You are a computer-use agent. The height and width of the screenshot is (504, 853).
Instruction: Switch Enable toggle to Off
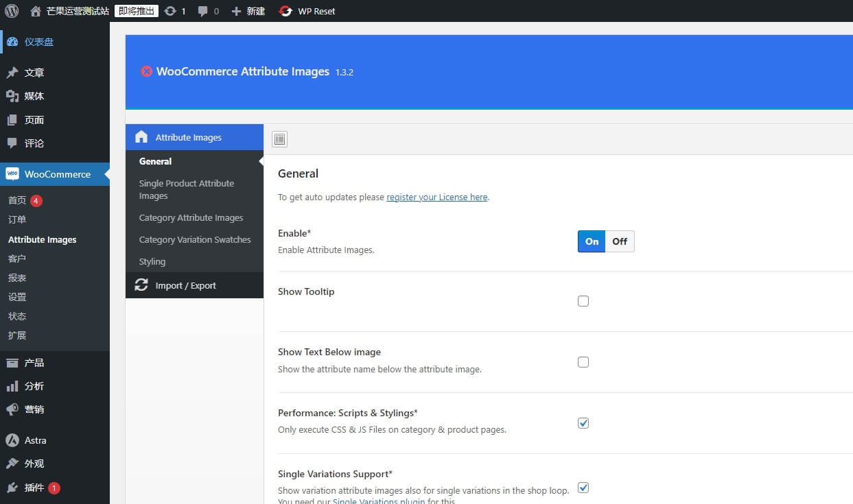[x=620, y=241]
